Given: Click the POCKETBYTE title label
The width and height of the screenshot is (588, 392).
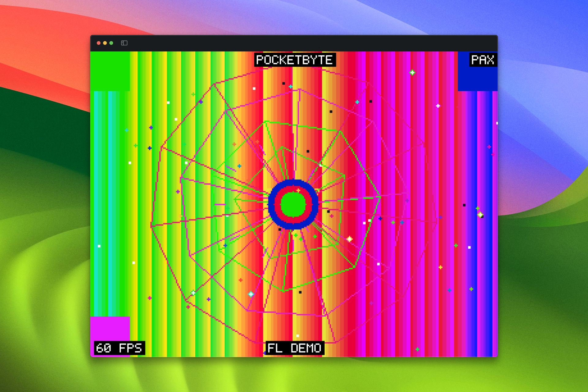Looking at the screenshot, I should tap(295, 60).
